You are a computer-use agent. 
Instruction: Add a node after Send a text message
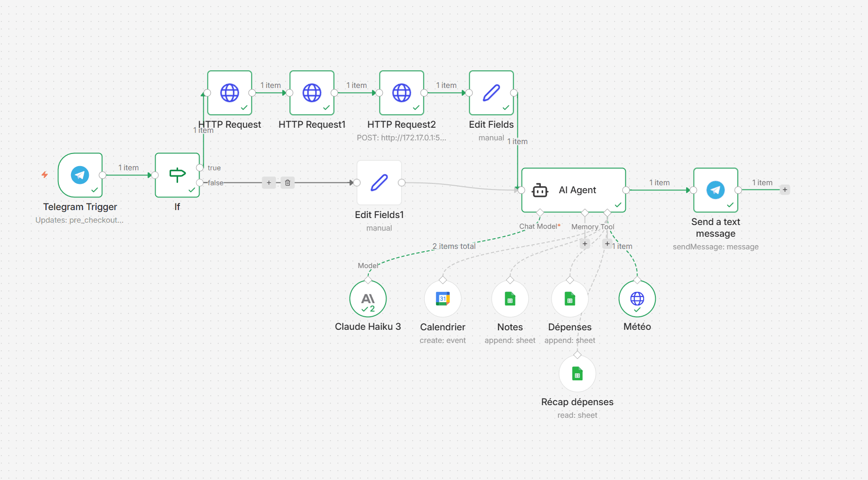pyautogui.click(x=785, y=189)
